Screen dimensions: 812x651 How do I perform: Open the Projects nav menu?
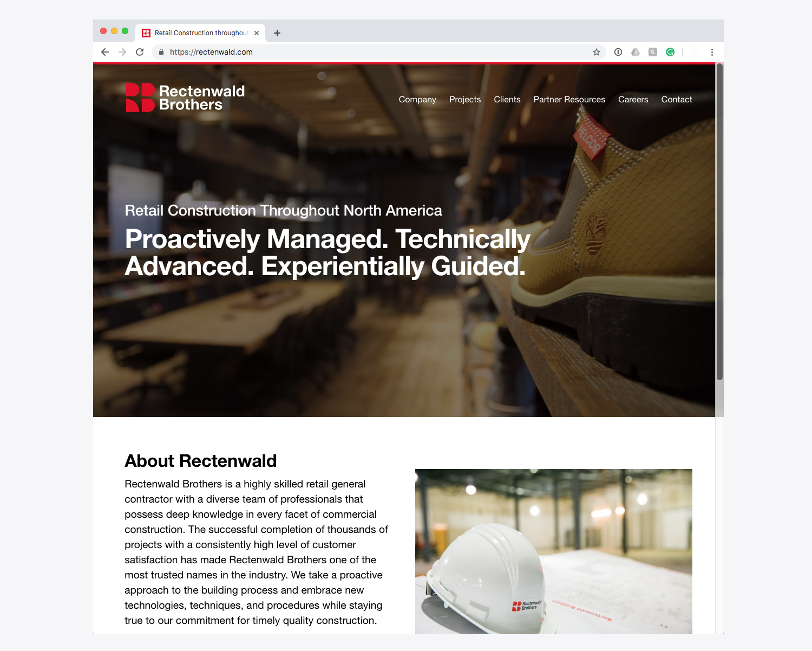(x=465, y=100)
